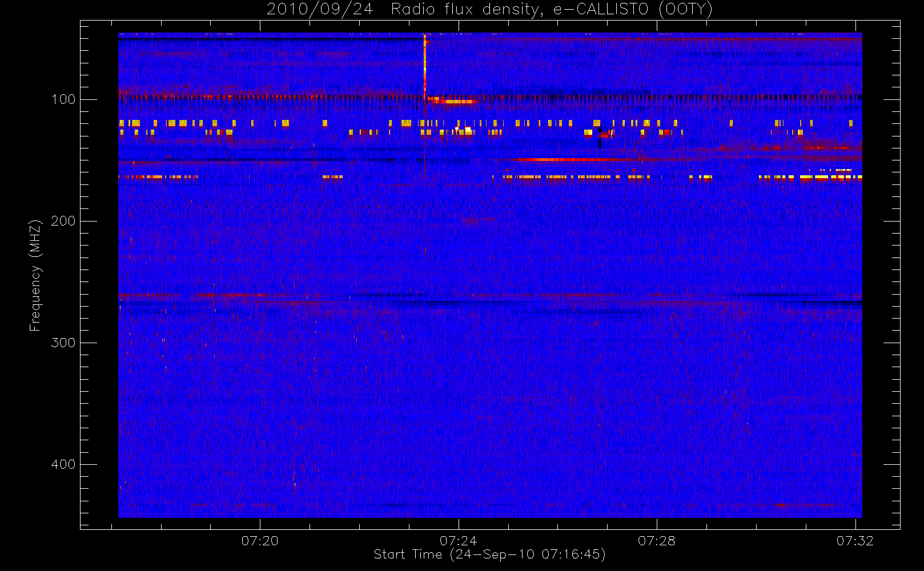Click the 'Frequency (MHZ)' axis label
The image size is (924, 571).
[35, 275]
